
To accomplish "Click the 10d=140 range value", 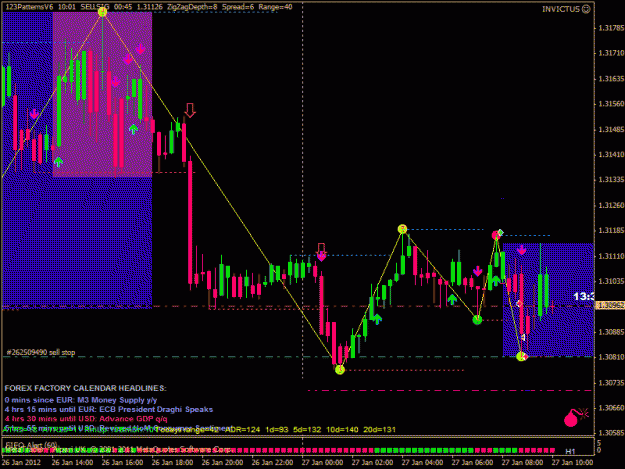I will tap(343, 430).
